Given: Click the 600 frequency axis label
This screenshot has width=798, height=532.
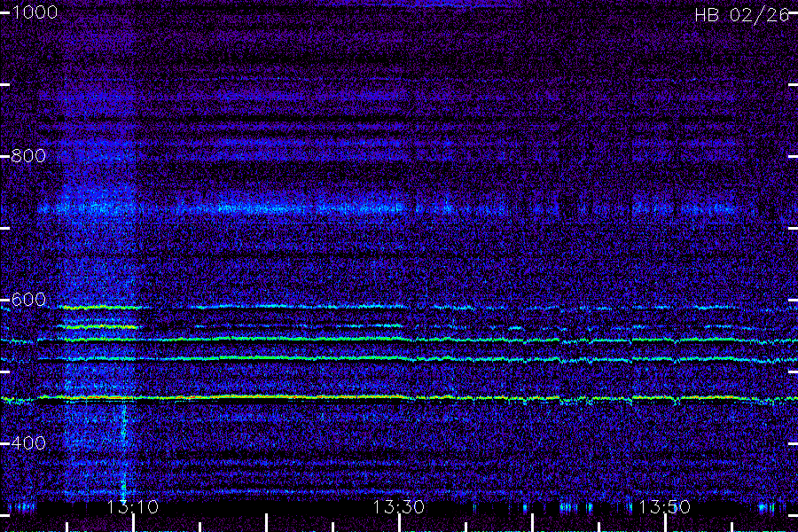Looking at the screenshot, I should pyautogui.click(x=28, y=299).
